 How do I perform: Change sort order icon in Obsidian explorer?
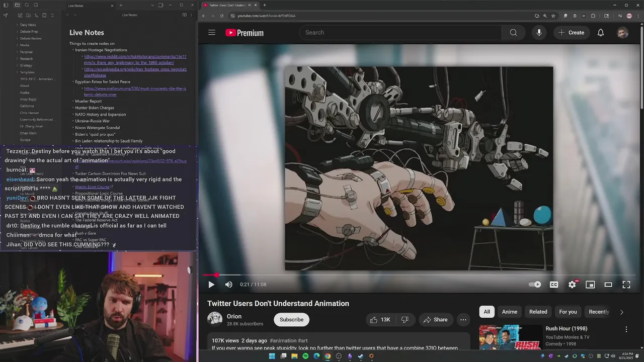pos(36,15)
